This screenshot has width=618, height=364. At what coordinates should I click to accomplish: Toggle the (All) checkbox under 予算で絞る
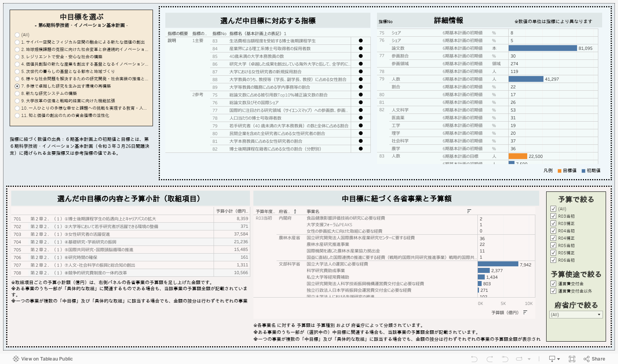tap(553, 209)
